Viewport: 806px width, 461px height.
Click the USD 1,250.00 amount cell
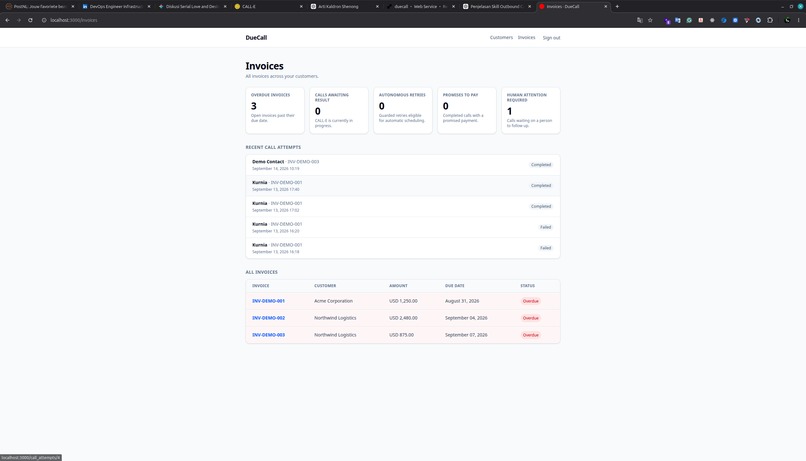(x=403, y=301)
